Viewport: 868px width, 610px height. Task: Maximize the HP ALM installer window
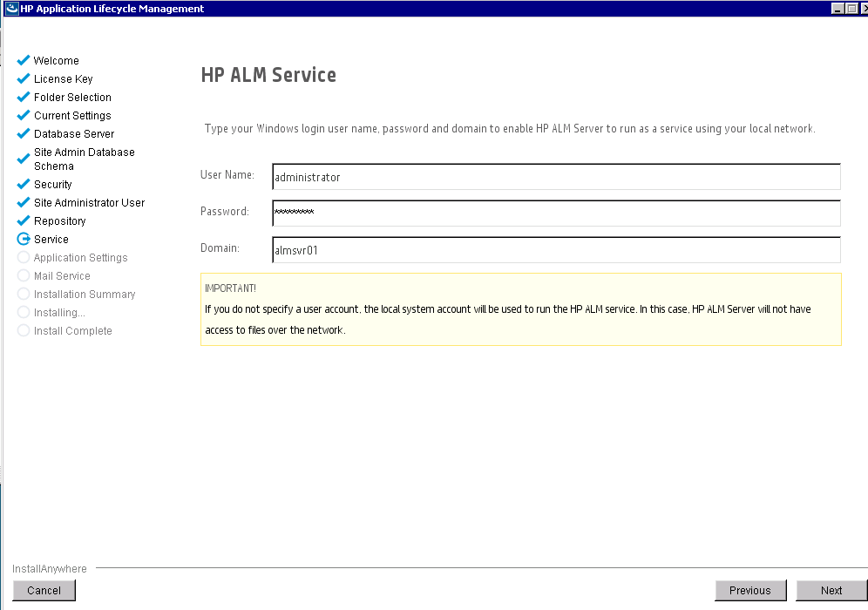[x=851, y=9]
